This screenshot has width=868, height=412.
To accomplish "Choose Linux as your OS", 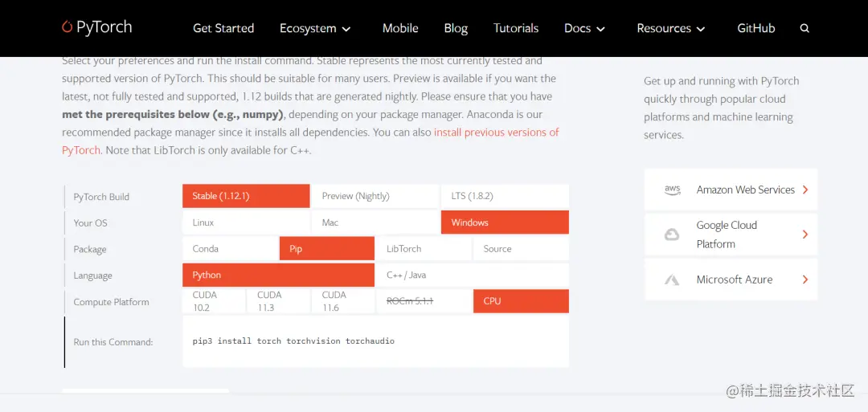I will (246, 222).
